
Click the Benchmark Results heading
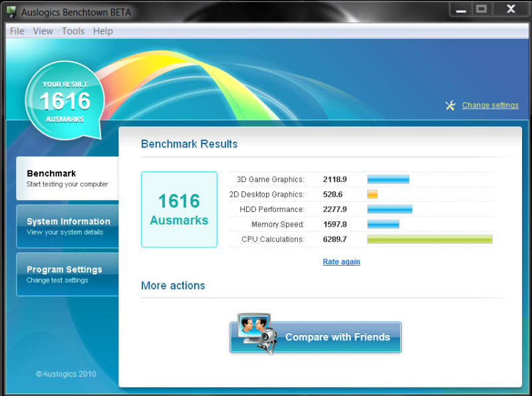tap(190, 144)
